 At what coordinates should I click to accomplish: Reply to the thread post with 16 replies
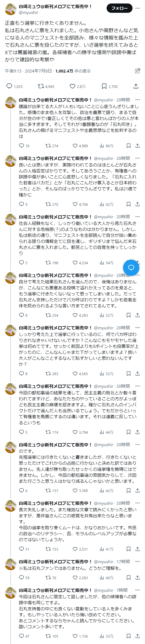pyautogui.click(x=22, y=146)
